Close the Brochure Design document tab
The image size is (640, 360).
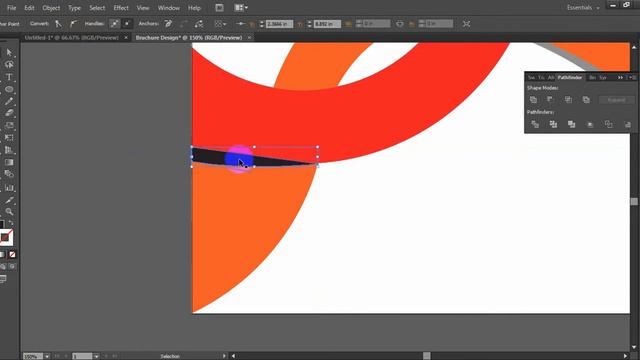(x=249, y=38)
